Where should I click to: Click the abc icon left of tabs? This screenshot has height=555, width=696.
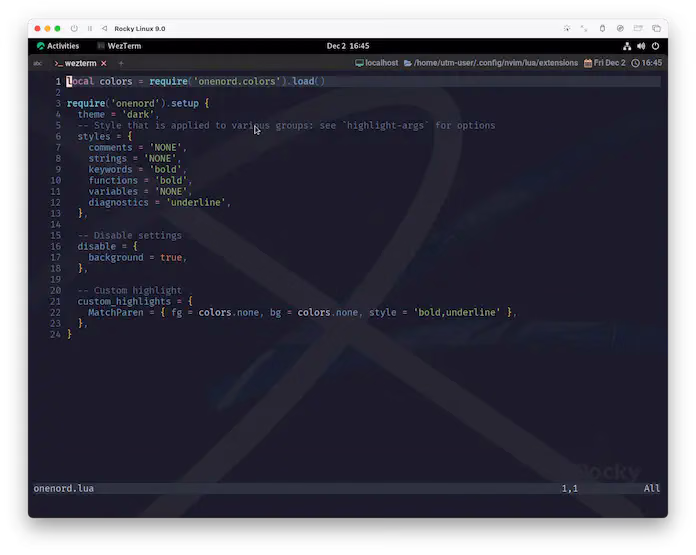click(x=38, y=63)
